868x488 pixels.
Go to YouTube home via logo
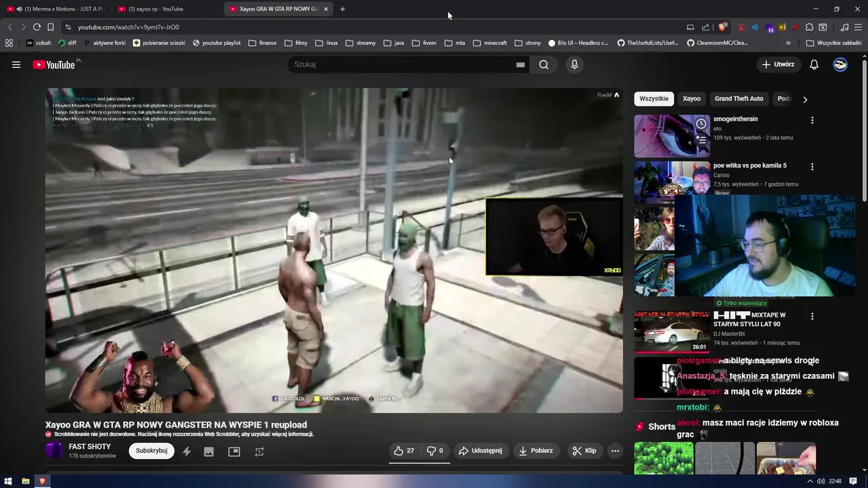click(56, 64)
